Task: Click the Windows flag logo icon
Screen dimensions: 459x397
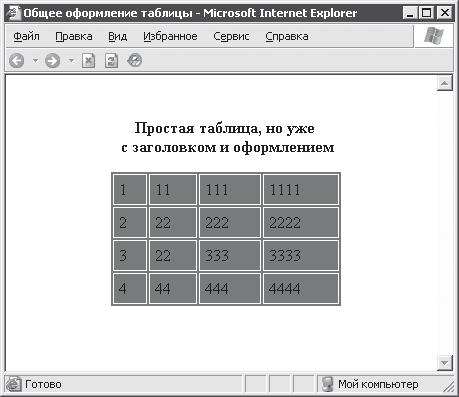Action: [434, 36]
